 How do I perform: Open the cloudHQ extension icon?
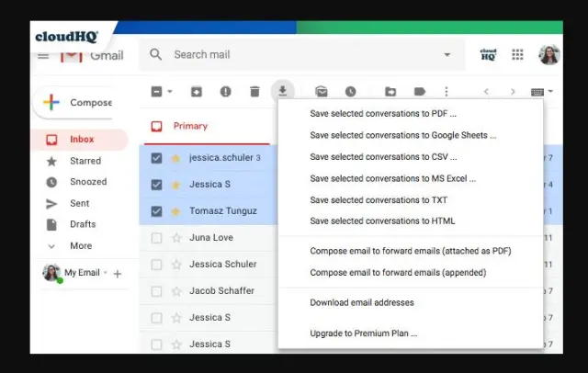click(488, 55)
